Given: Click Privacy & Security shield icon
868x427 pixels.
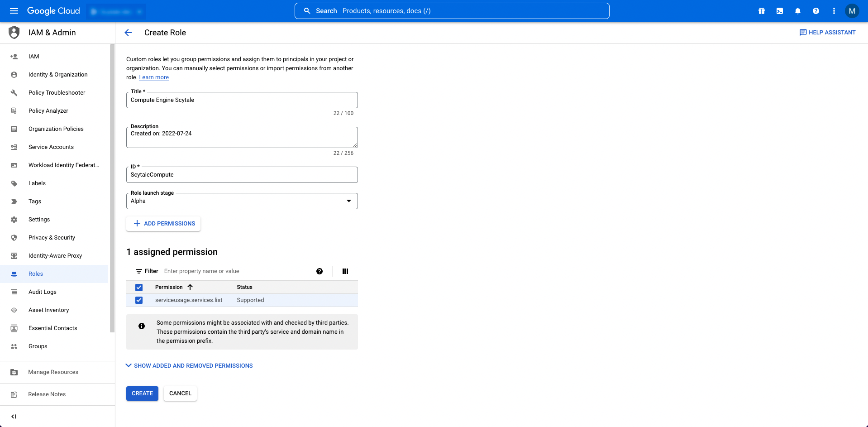Looking at the screenshot, I should [14, 238].
